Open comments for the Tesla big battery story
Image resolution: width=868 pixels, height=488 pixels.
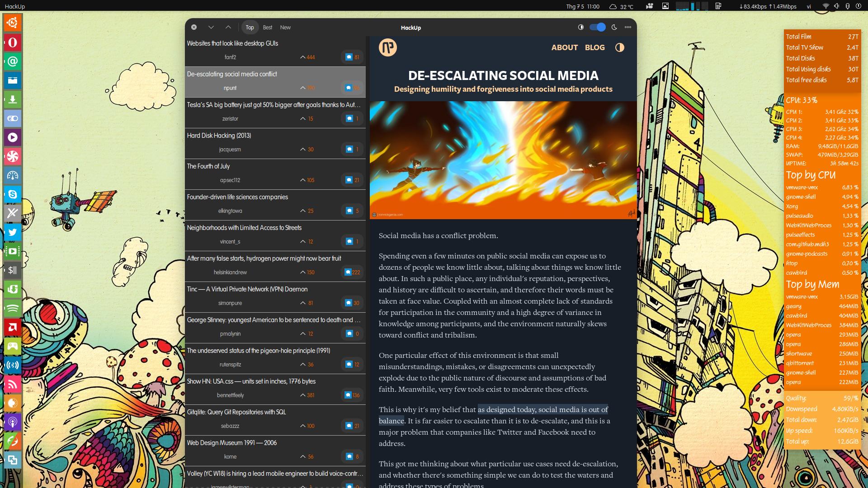[352, 118]
